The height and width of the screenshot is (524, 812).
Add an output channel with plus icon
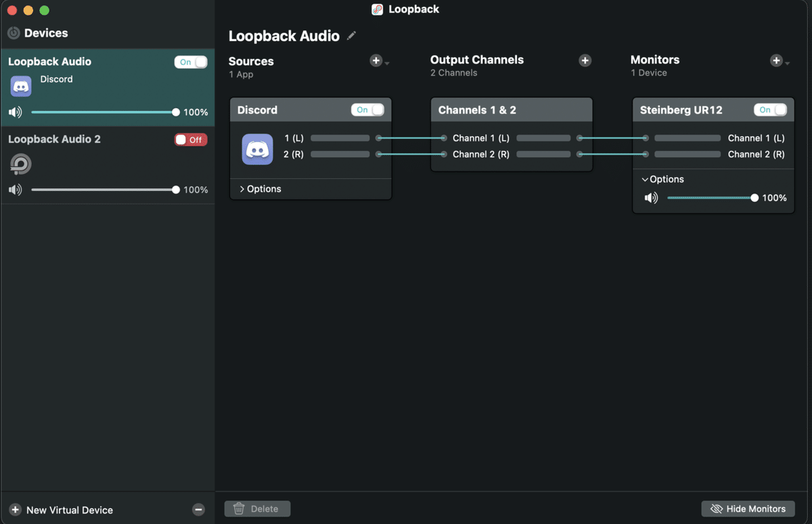585,61
